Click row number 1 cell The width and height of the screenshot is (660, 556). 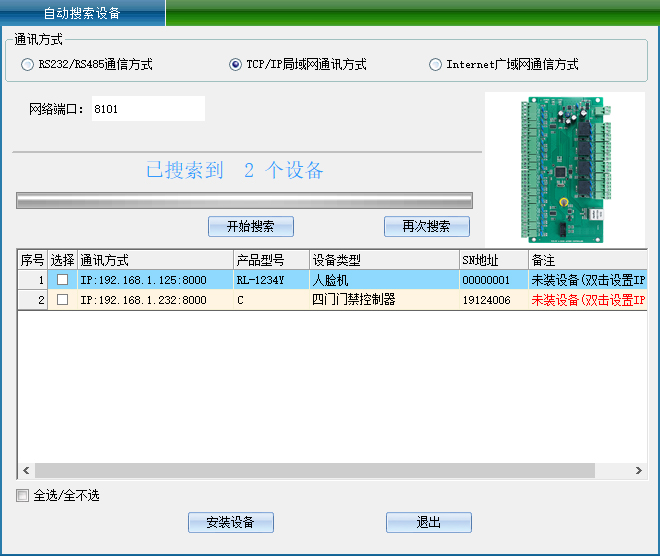click(32, 280)
